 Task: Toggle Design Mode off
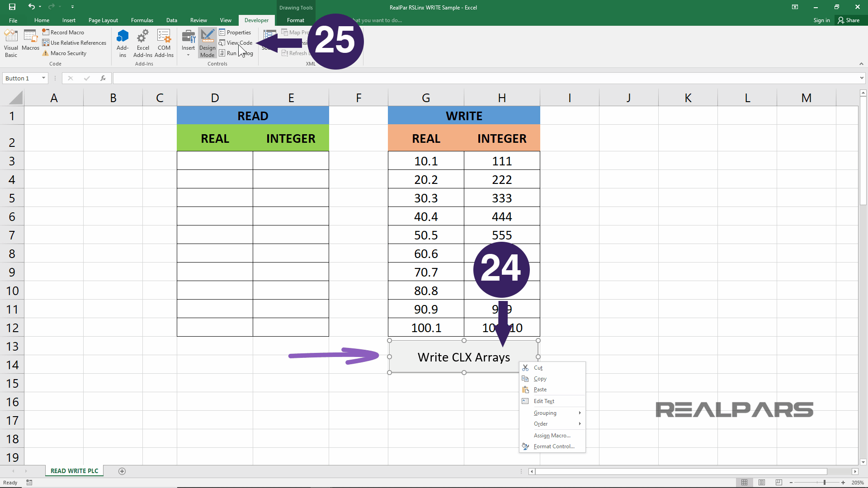[207, 43]
